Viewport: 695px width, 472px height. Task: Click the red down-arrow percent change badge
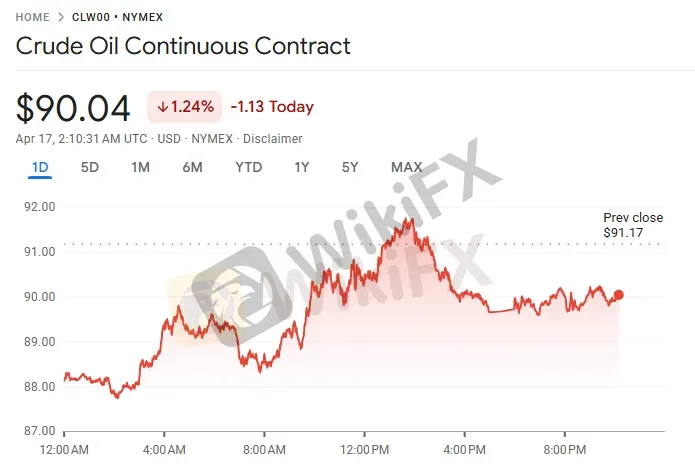184,107
